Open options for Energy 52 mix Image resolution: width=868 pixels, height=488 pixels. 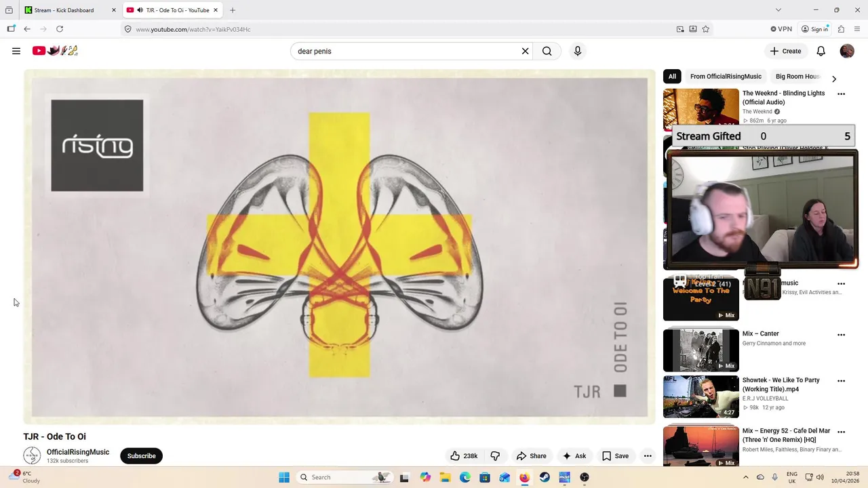coord(841,432)
